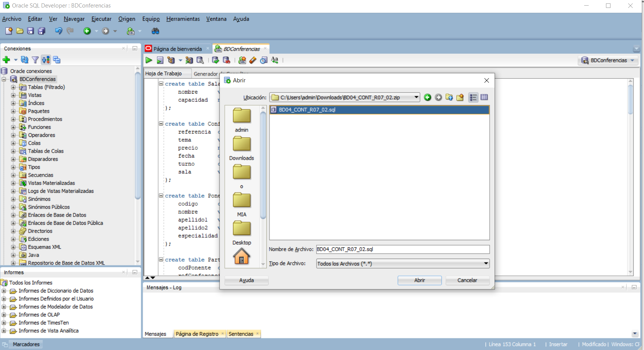The width and height of the screenshot is (644, 350).
Task: Click the filter funnel icon in Conexiones panel
Action: point(35,60)
